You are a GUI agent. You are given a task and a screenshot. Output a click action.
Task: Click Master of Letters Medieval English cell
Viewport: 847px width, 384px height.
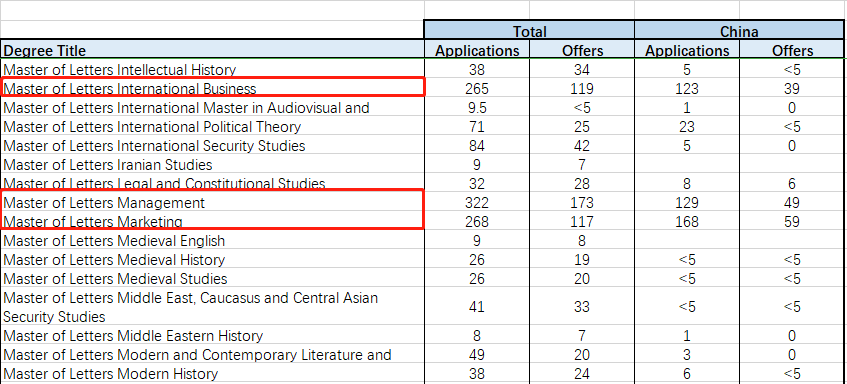pos(212,240)
